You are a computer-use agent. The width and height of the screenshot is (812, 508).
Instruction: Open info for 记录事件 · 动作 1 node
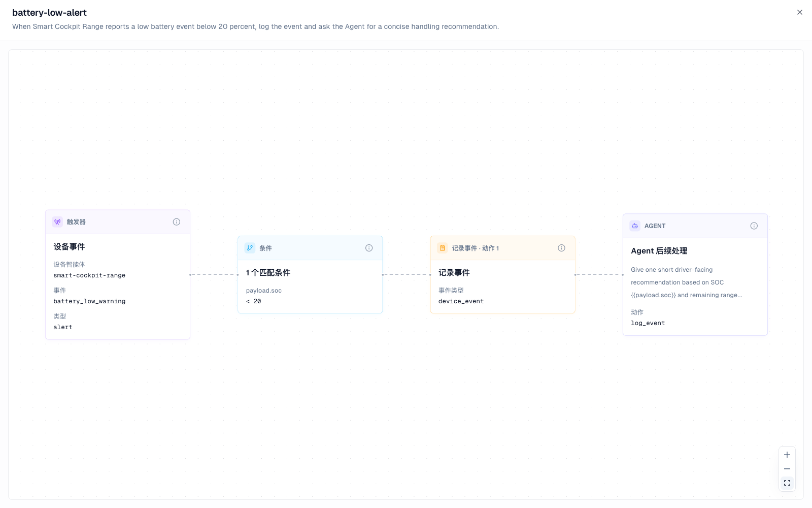[561, 248]
